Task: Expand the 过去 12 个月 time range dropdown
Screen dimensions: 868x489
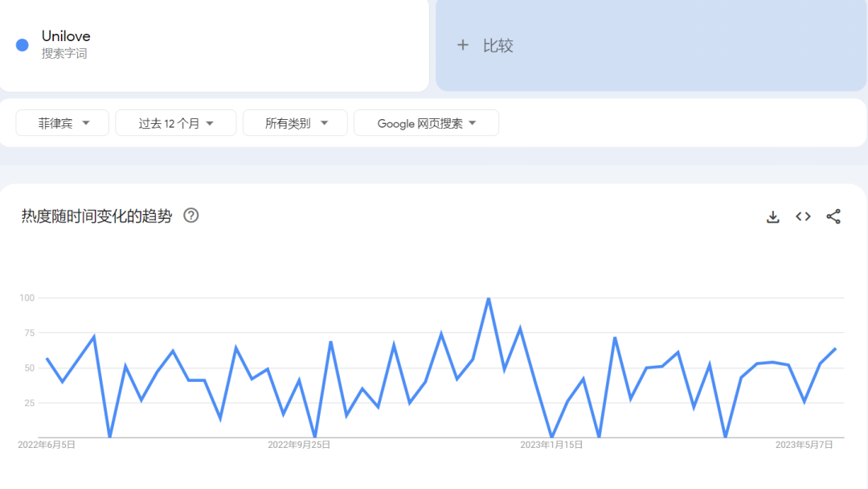Action: (x=175, y=123)
